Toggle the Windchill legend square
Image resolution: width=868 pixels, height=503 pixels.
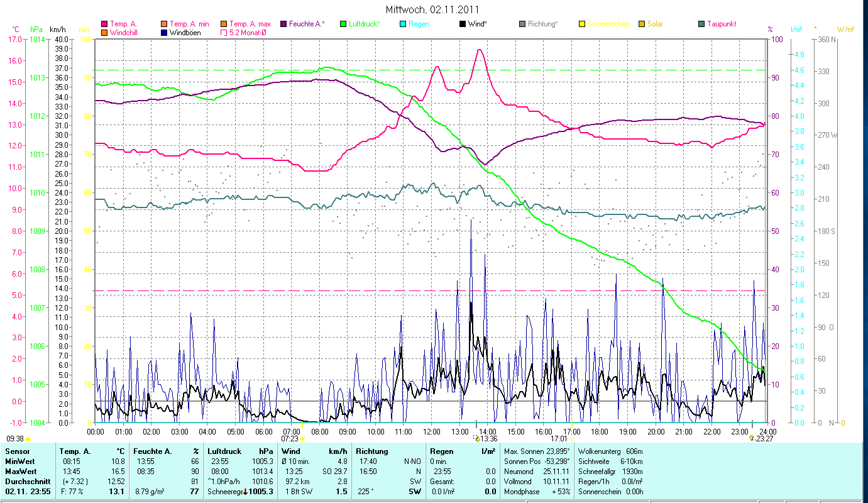pos(104,33)
